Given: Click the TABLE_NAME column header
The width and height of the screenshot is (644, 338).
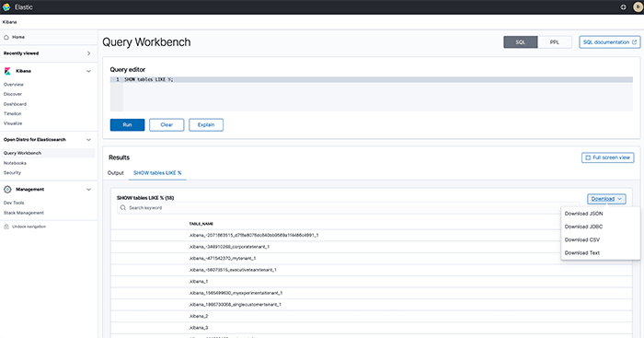Looking at the screenshot, I should [x=201, y=224].
